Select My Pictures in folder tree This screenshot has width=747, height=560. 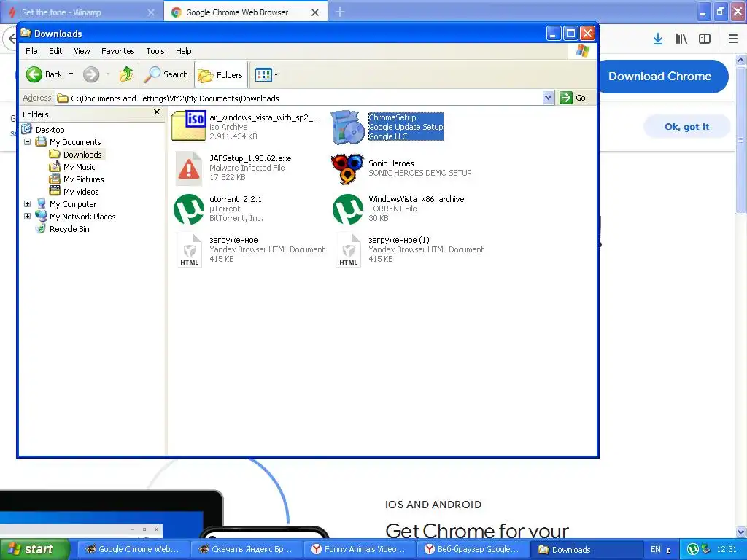pos(83,179)
